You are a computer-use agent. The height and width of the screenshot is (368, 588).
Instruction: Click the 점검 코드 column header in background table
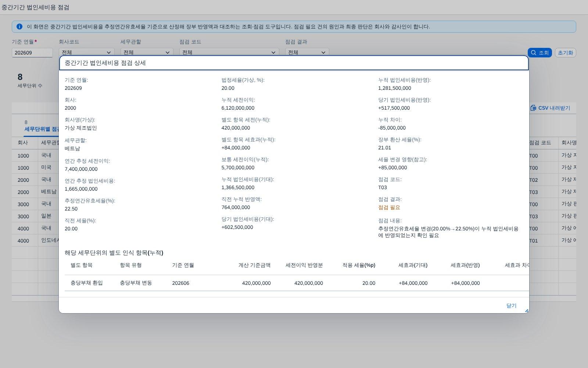click(540, 143)
